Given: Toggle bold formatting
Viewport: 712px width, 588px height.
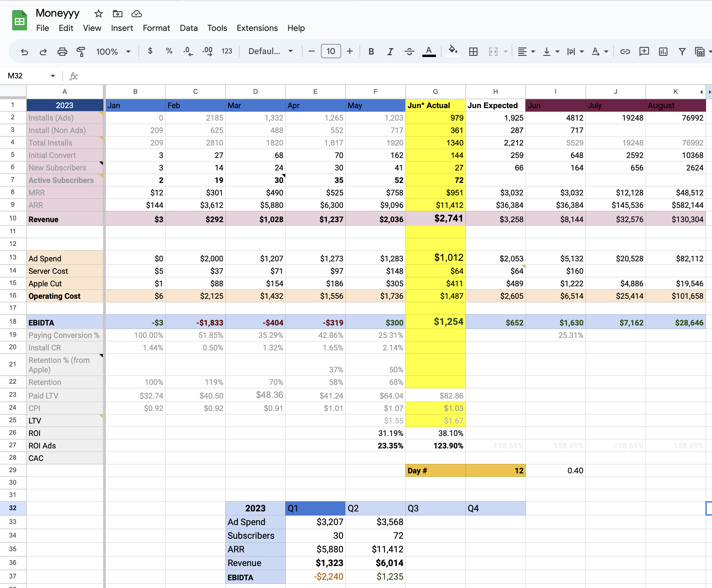Looking at the screenshot, I should click(x=371, y=51).
